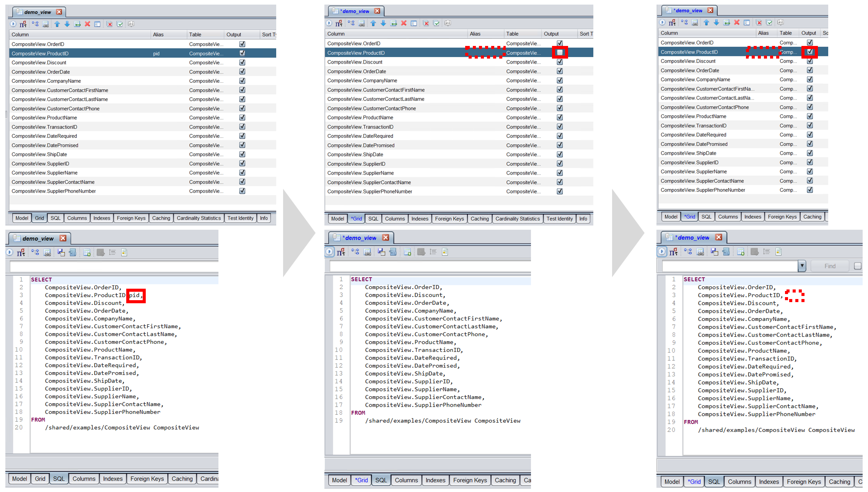The height and width of the screenshot is (492, 868).
Task: Click blue up arrow in unmodified demo_view grid toolbar
Action: tap(57, 24)
